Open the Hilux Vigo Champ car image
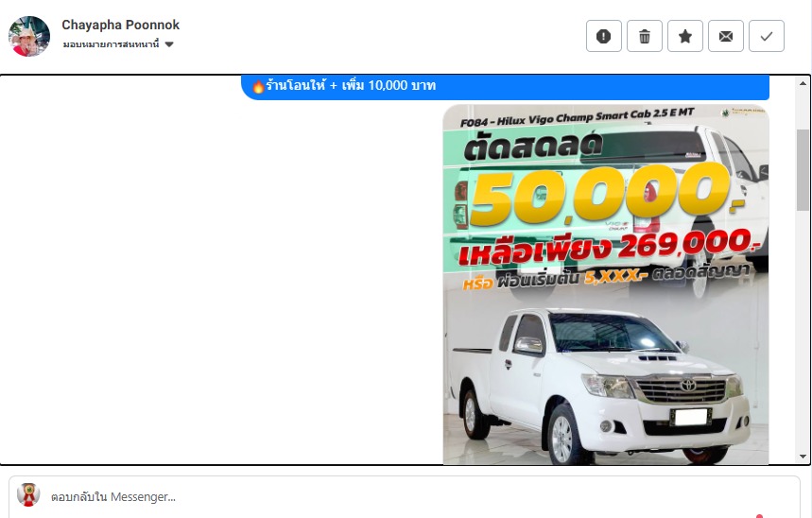The image size is (812, 518). tap(606, 285)
